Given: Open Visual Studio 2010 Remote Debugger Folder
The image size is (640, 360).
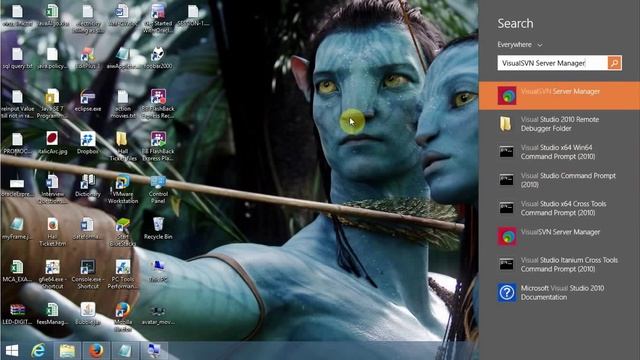Looking at the screenshot, I should (x=559, y=124).
